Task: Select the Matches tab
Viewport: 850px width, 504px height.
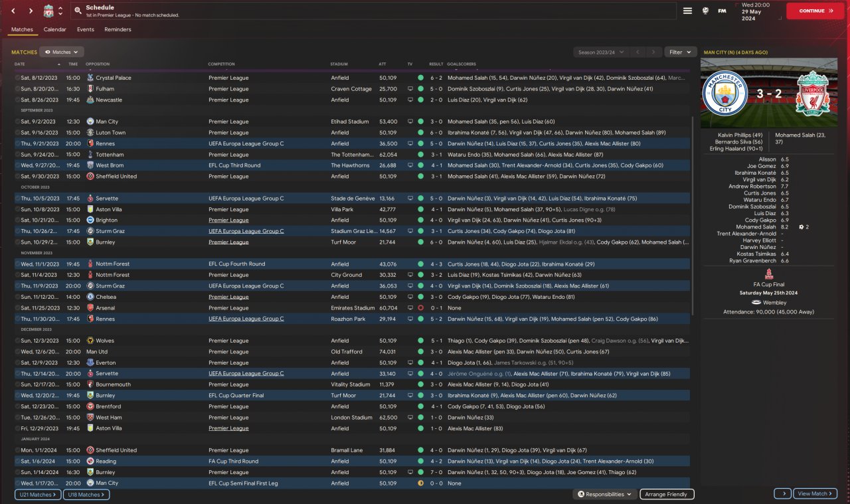Action: tap(22, 29)
